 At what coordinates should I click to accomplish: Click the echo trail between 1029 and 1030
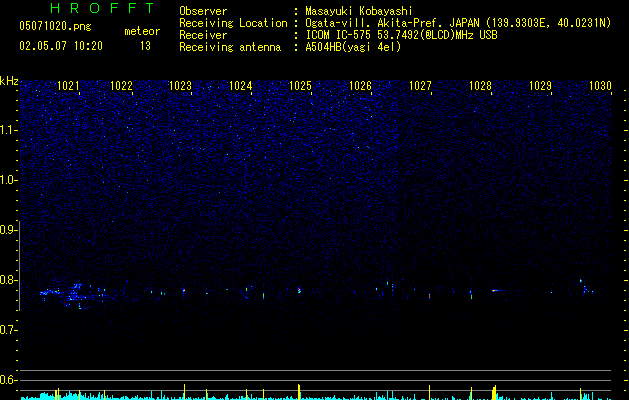(585, 287)
